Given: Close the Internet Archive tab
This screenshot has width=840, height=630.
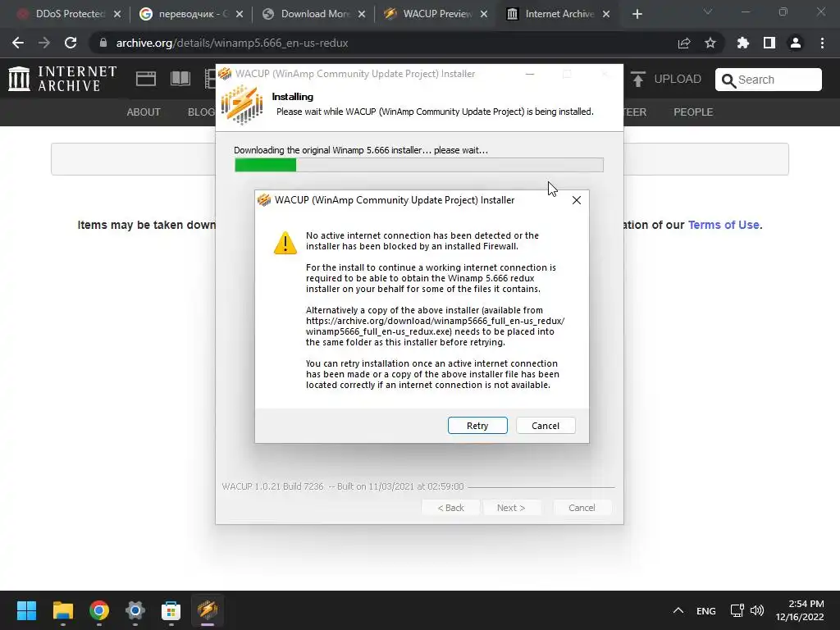Looking at the screenshot, I should 606,14.
